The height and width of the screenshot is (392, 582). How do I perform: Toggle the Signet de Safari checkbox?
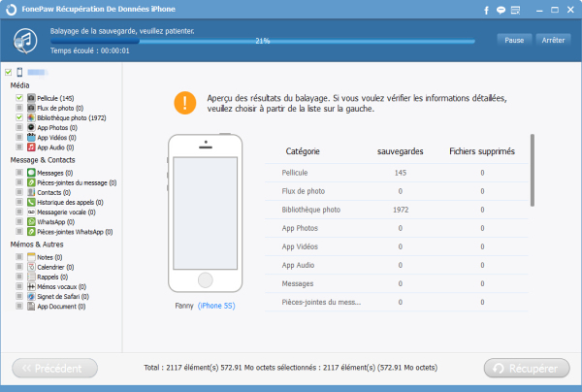(x=19, y=296)
